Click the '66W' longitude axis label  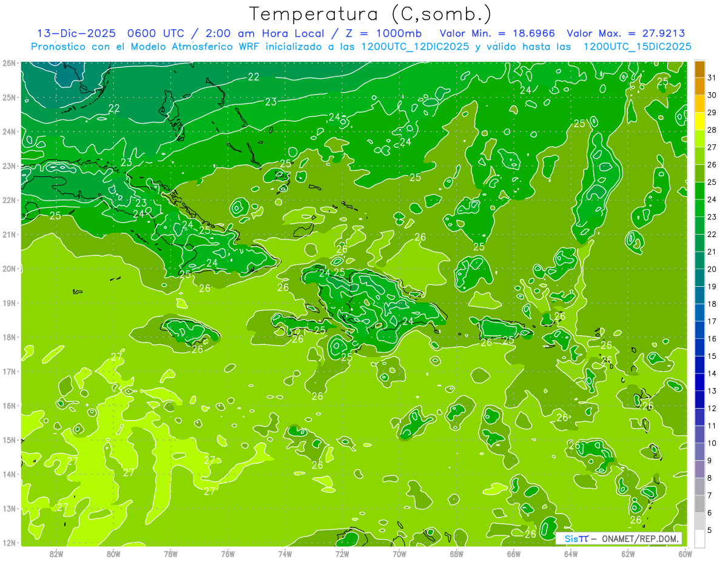pyautogui.click(x=513, y=554)
